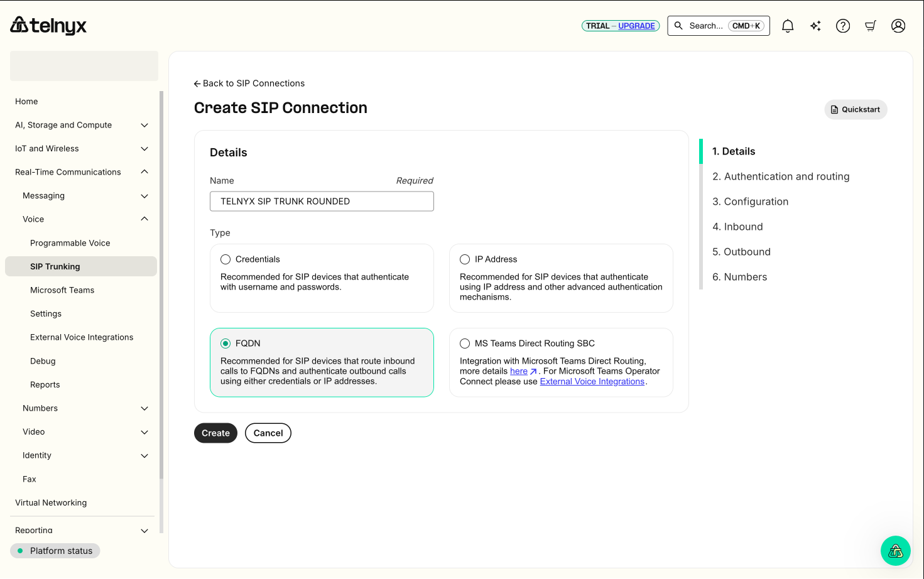Open the user account profile icon
This screenshot has width=924, height=579.
pos(898,26)
